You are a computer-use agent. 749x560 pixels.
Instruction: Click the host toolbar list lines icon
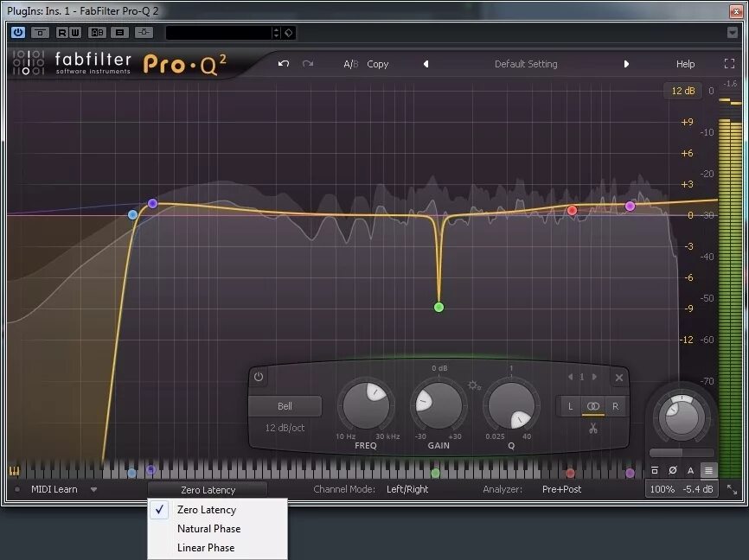[x=119, y=33]
